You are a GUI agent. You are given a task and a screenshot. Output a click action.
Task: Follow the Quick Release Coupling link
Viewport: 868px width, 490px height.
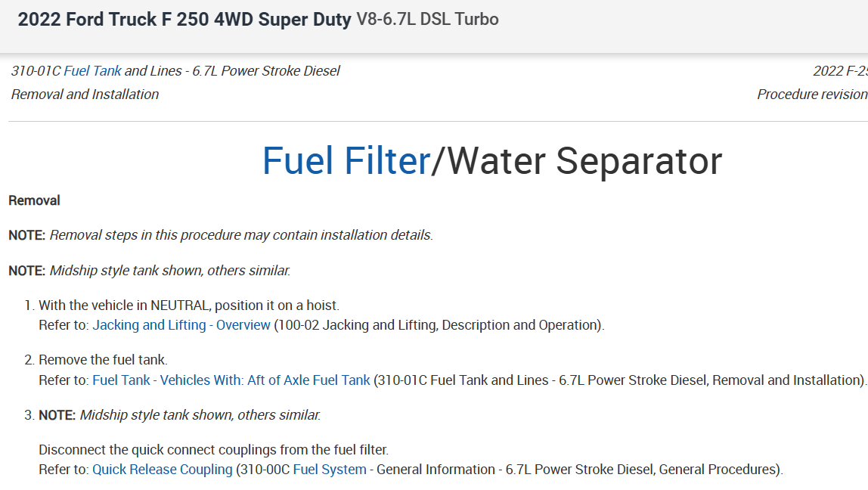162,470
